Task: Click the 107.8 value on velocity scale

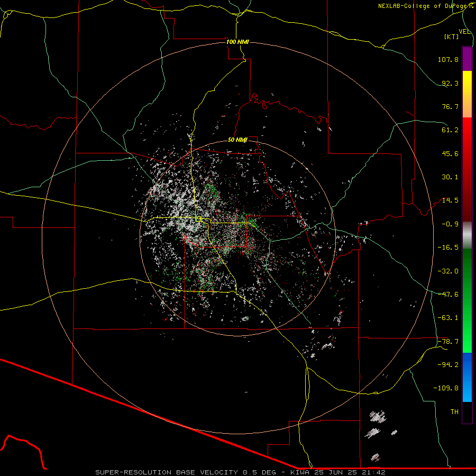Action: (x=448, y=59)
